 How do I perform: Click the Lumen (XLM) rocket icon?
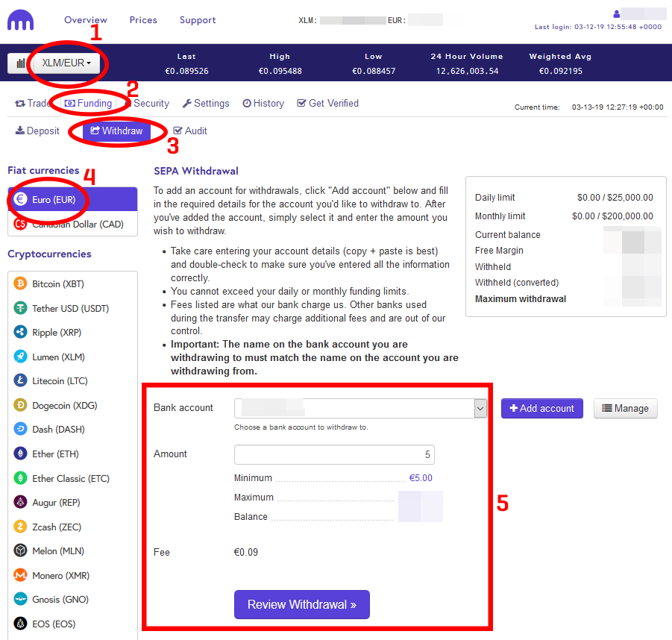[x=20, y=357]
